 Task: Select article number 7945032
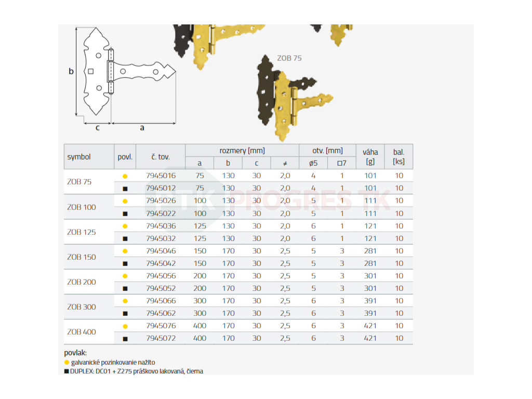click(161, 238)
